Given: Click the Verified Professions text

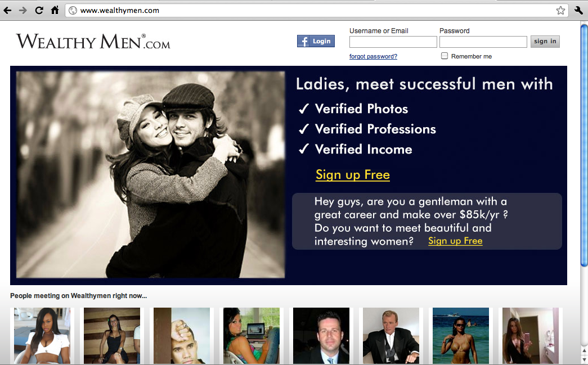Looking at the screenshot, I should 375,129.
